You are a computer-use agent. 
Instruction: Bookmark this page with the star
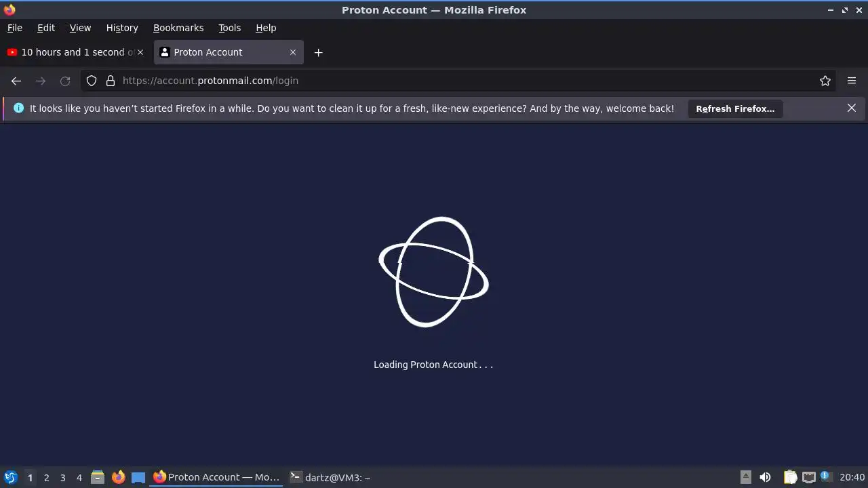(825, 81)
